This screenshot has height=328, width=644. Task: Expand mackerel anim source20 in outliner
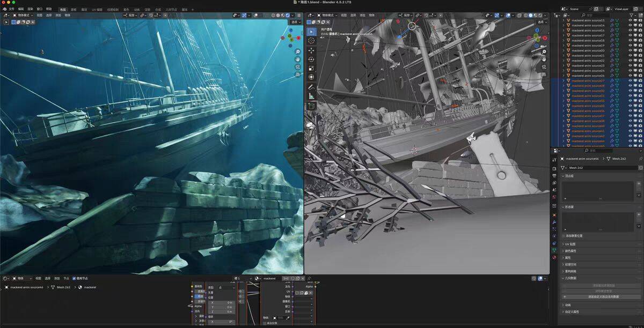563,50
